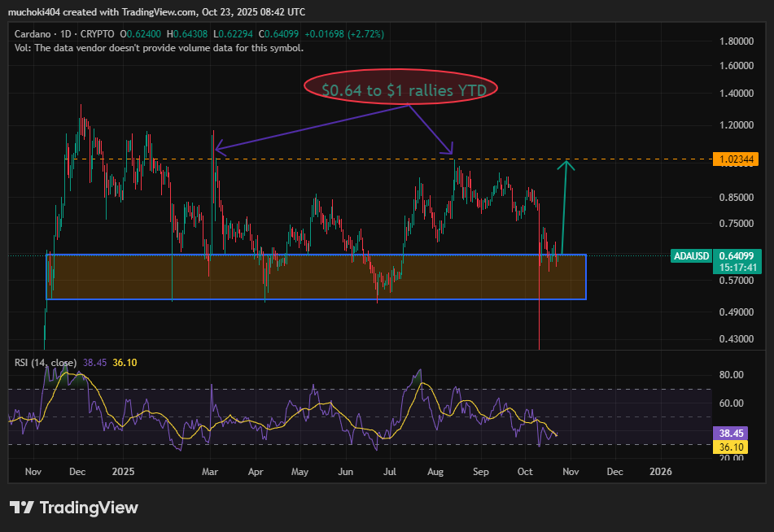Click the TradingView logo at bottom left

(x=73, y=508)
